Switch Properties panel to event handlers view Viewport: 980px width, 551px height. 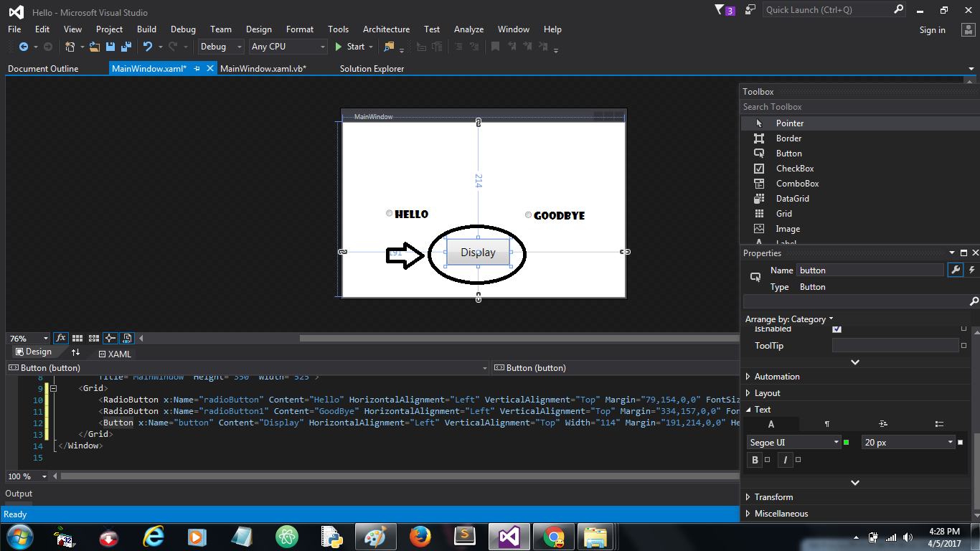971,270
